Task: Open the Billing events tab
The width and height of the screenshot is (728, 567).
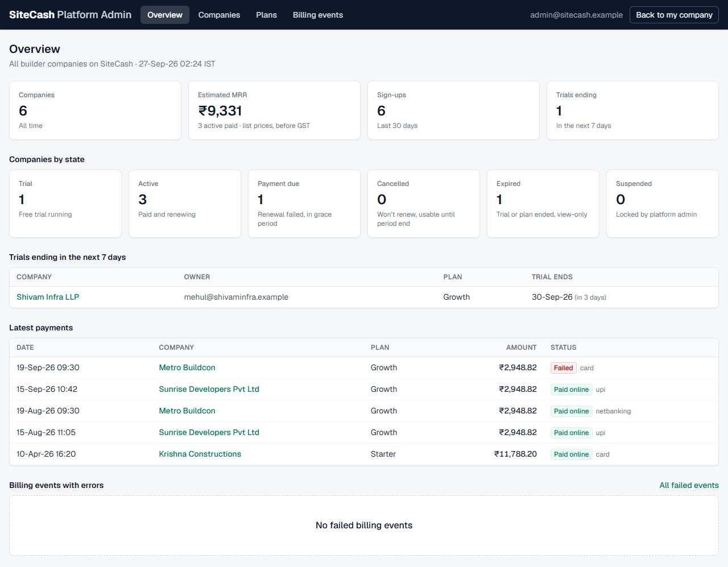Action: 318,15
